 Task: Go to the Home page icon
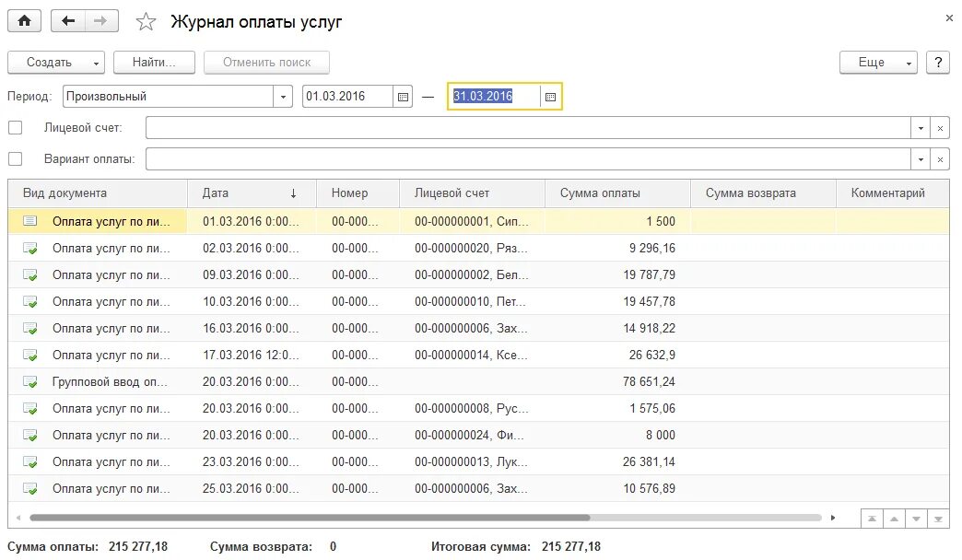coord(25,21)
